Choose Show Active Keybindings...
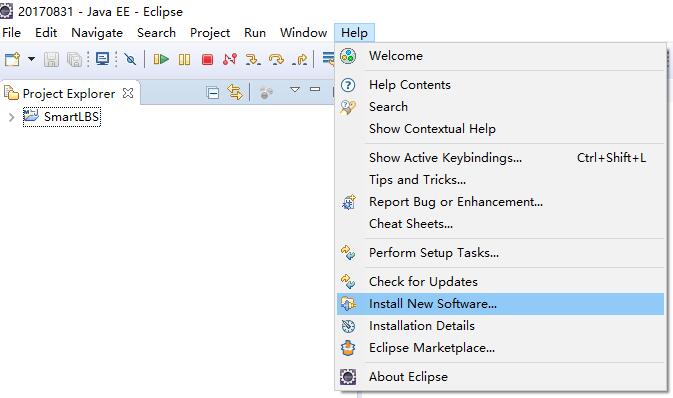Viewport: 673px width, 398px height. tap(500, 158)
